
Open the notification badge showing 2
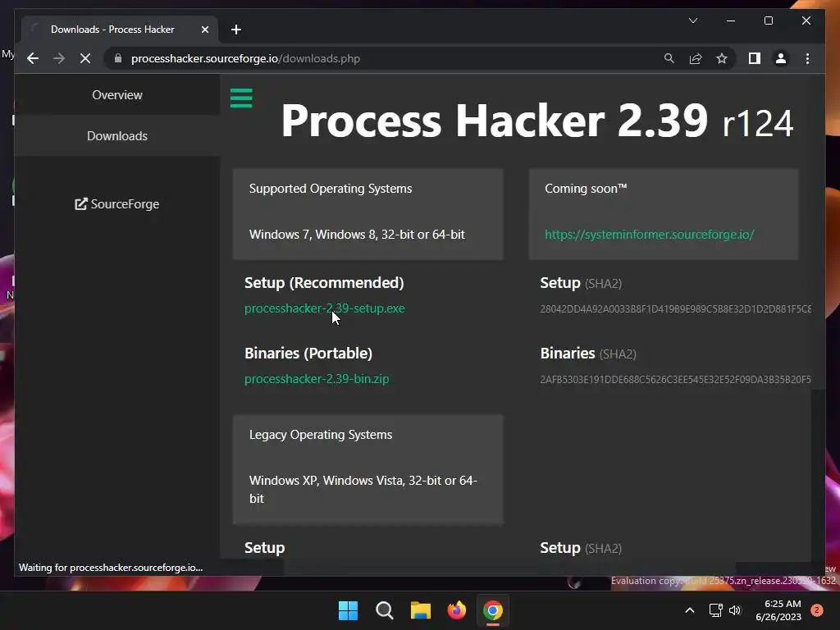click(817, 610)
